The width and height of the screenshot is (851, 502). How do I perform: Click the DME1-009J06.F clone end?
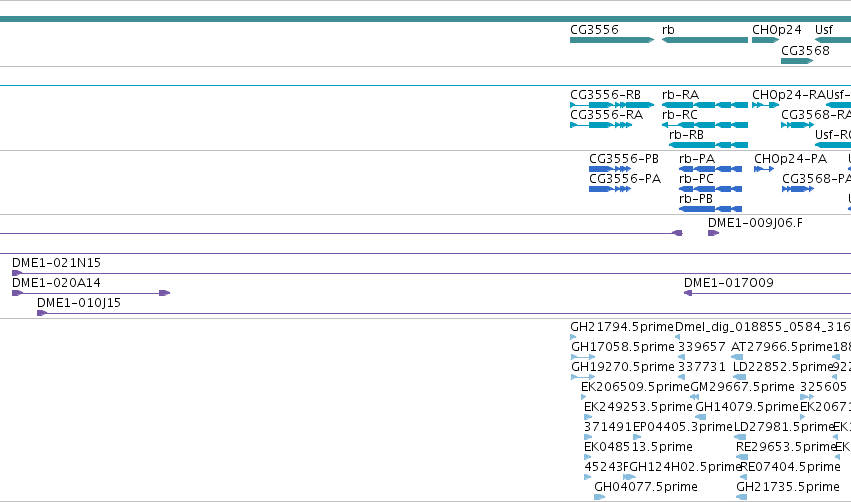click(713, 233)
